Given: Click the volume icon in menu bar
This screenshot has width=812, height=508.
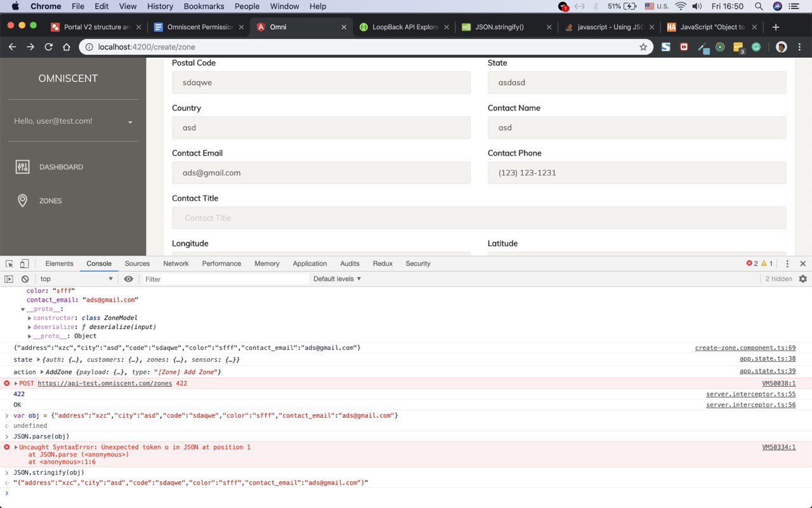Looking at the screenshot, I should [x=697, y=6].
